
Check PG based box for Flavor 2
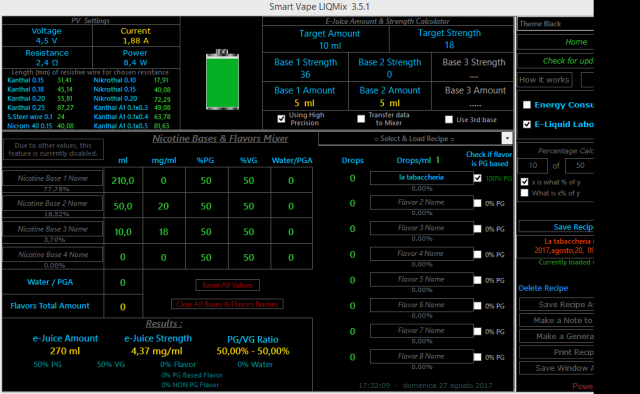478,203
